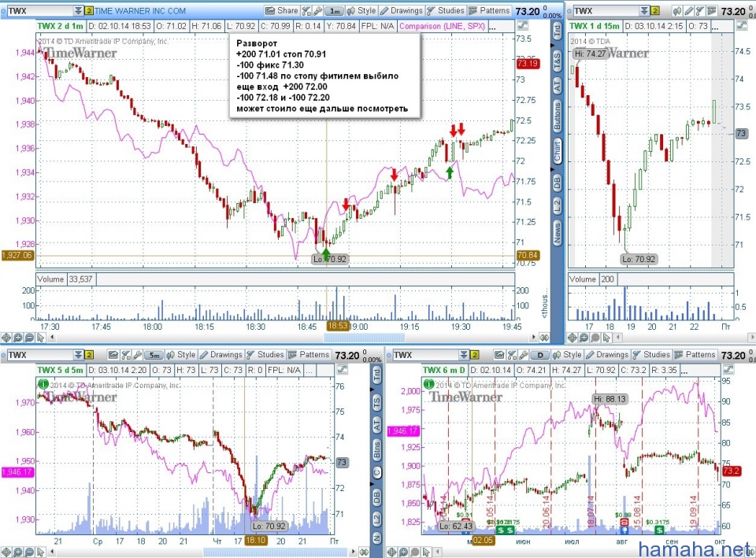Click share icon in 5m chart toolbar
This screenshot has height=558, width=756.
click(113, 355)
